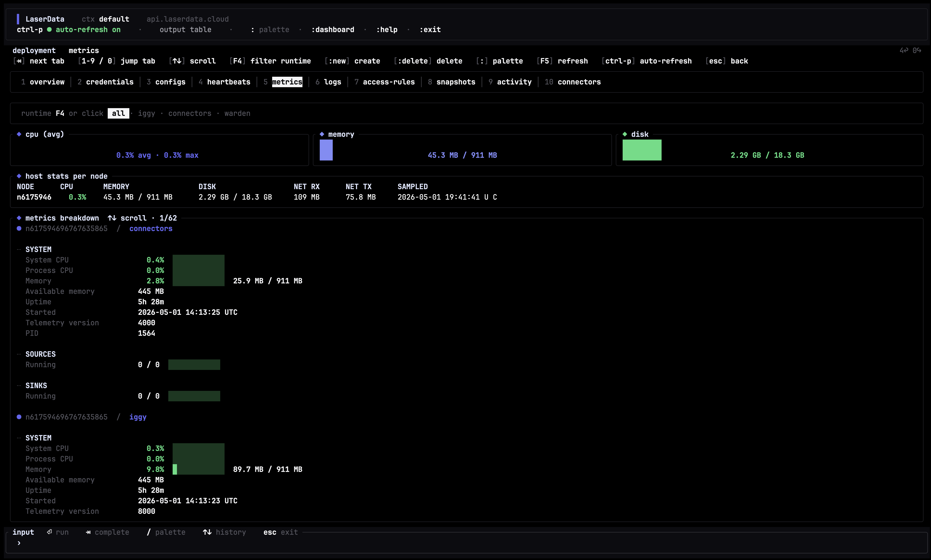Screen dimensions: 931x560
Task: Click the esc back shortcut hint
Action: coord(726,61)
